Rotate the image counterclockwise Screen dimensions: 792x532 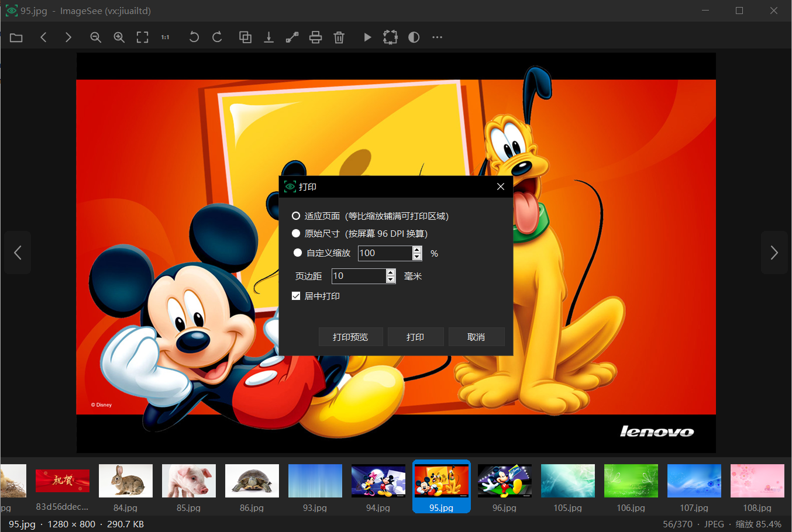click(x=194, y=37)
